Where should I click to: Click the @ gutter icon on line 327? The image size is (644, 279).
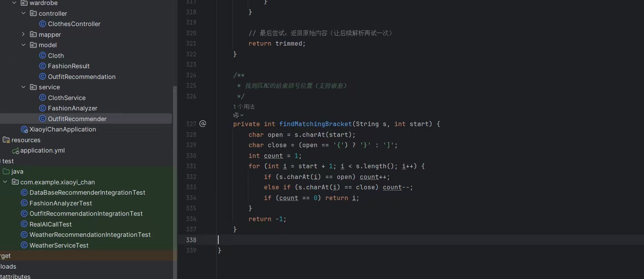tap(203, 123)
